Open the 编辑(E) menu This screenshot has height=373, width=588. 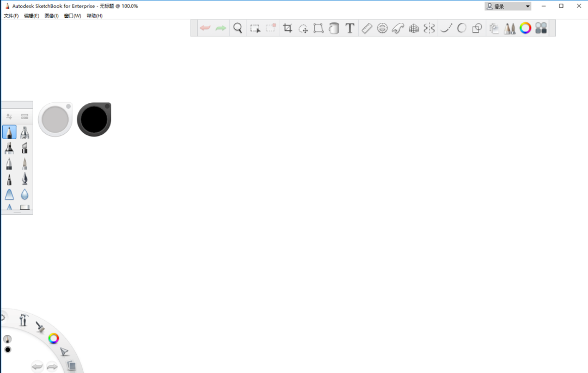pos(32,16)
